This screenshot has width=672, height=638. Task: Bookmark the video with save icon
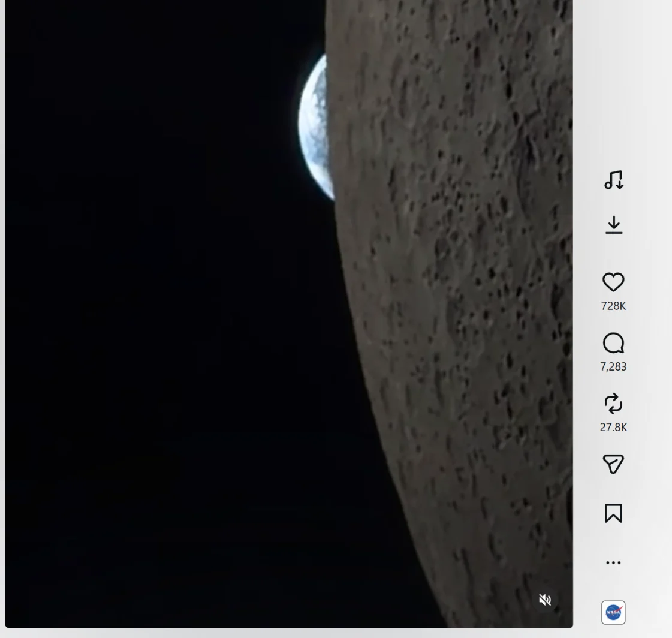coord(613,513)
